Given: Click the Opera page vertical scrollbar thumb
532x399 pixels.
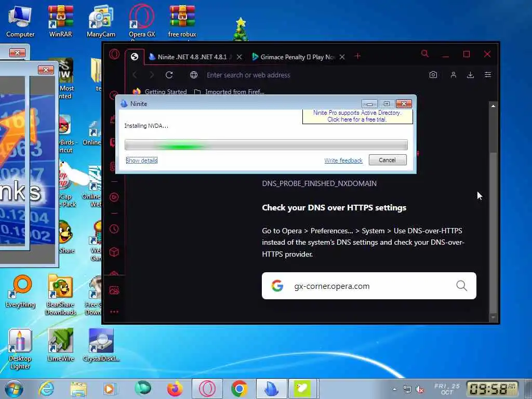Looking at the screenshot, I should pyautogui.click(x=494, y=232).
